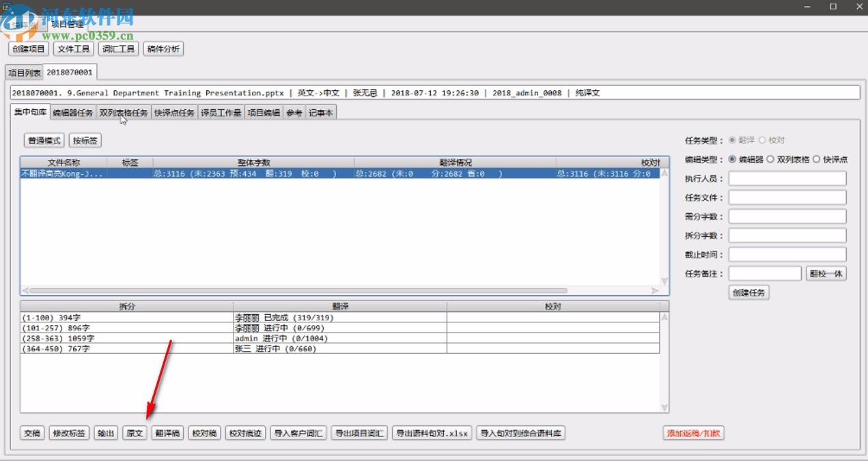Click the 导出语料句对.xlsx button

click(432, 433)
